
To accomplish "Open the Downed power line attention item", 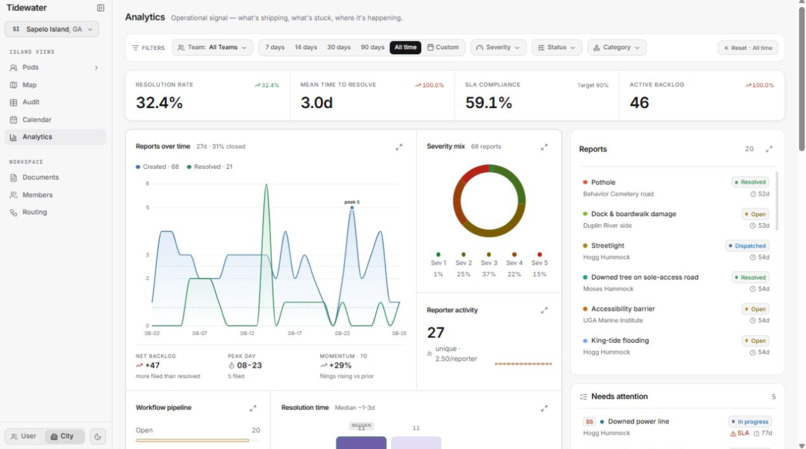I will [677, 427].
